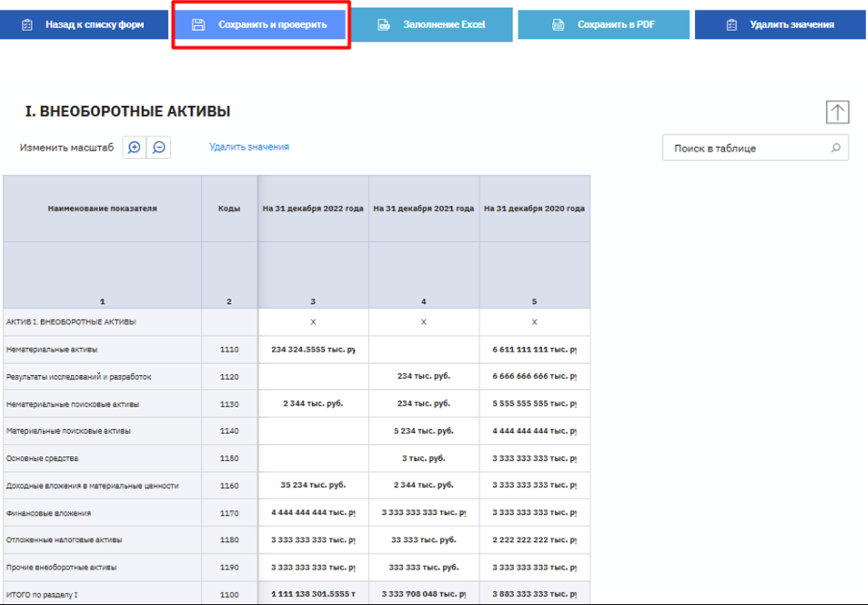Select the empty 2022 cell for code 1150

pos(313,459)
